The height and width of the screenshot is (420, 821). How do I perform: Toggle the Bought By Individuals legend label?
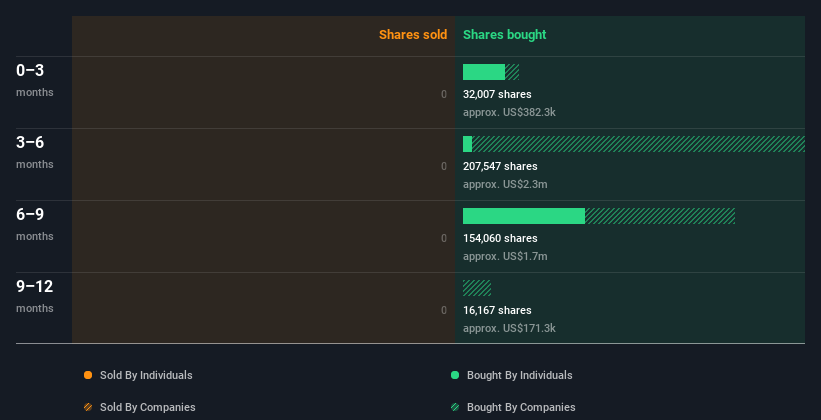pyautogui.click(x=519, y=375)
